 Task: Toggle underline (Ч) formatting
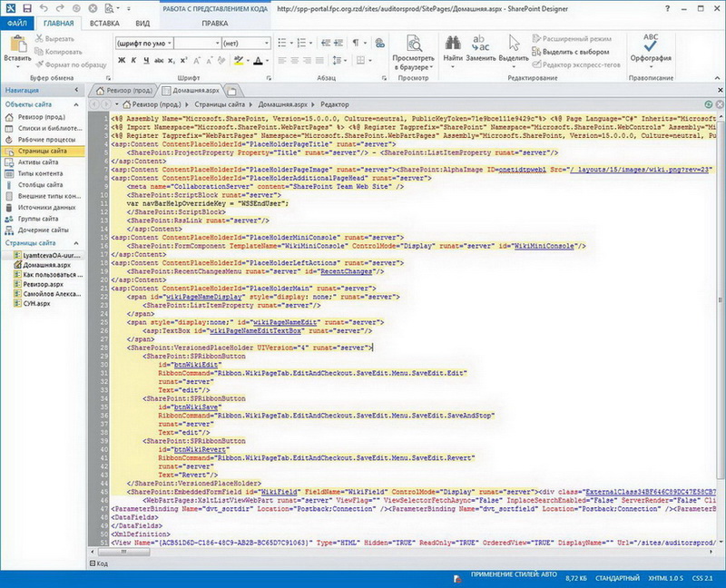pos(146,60)
